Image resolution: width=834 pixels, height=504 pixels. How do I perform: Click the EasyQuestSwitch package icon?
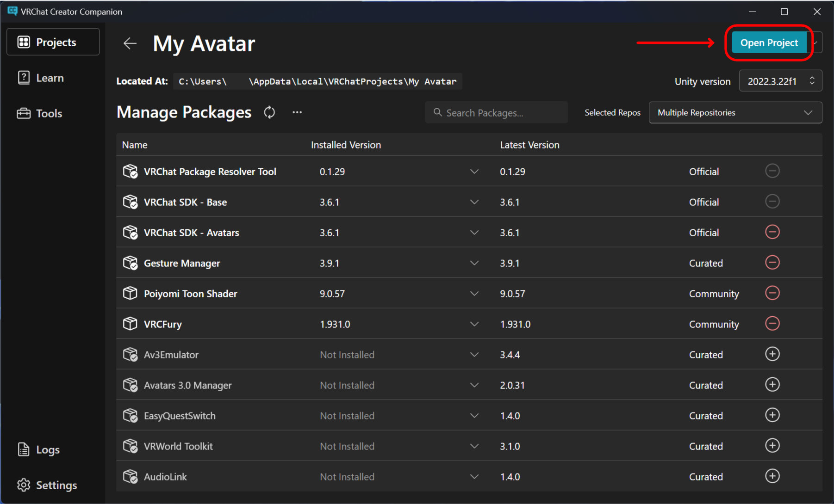[x=130, y=416]
